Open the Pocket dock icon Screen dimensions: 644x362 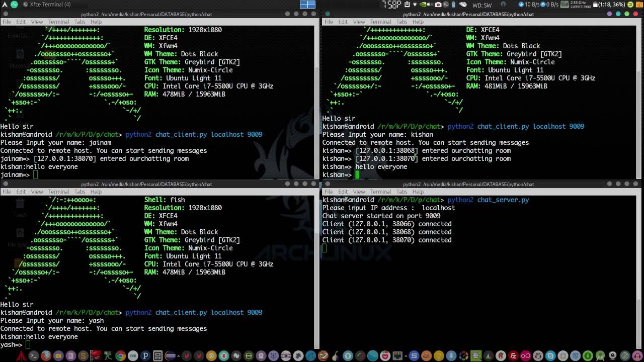385,356
